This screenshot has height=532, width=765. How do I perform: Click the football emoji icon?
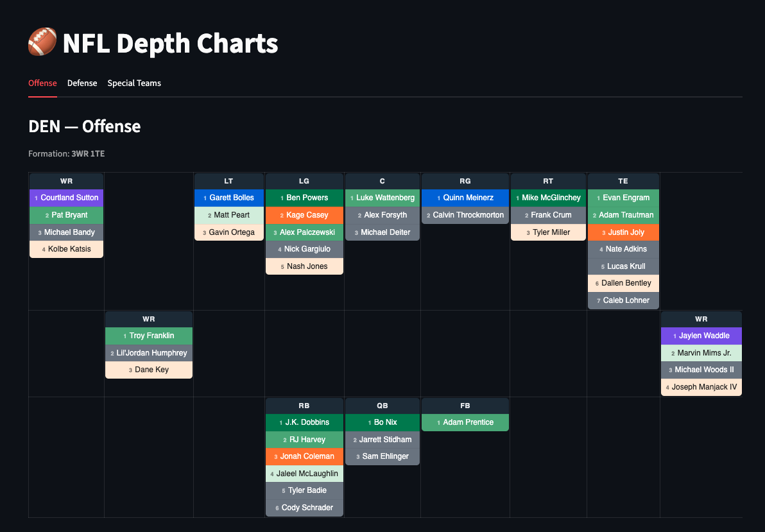pos(42,42)
